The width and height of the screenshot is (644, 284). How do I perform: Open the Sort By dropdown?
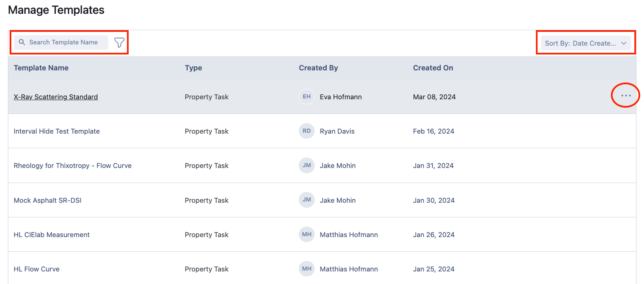[580, 43]
